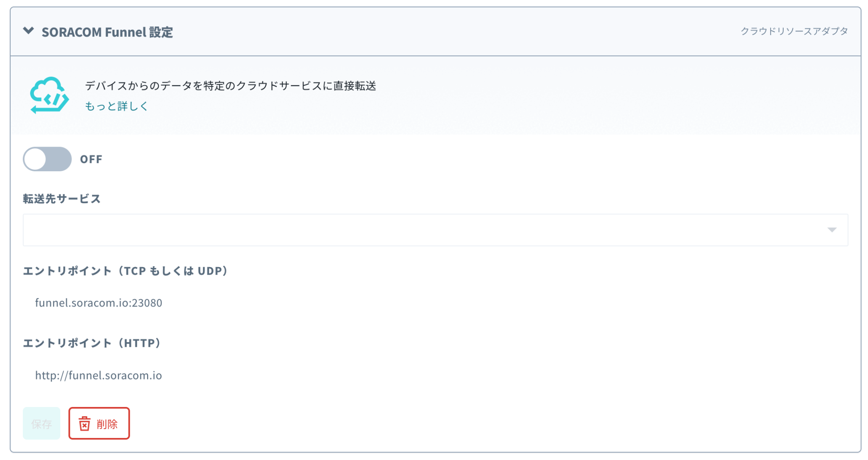Screen dimensions: 868x460
Task: Click the trash icon inside the 削除 button
Action: (84, 423)
